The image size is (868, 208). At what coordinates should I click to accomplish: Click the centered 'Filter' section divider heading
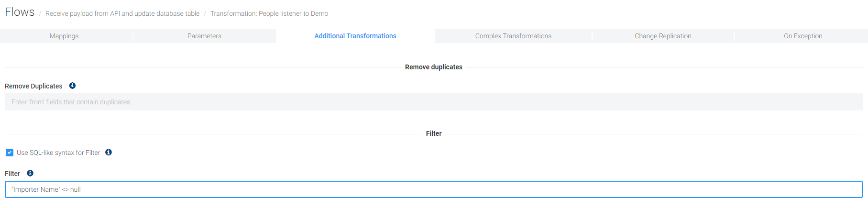coord(433,133)
